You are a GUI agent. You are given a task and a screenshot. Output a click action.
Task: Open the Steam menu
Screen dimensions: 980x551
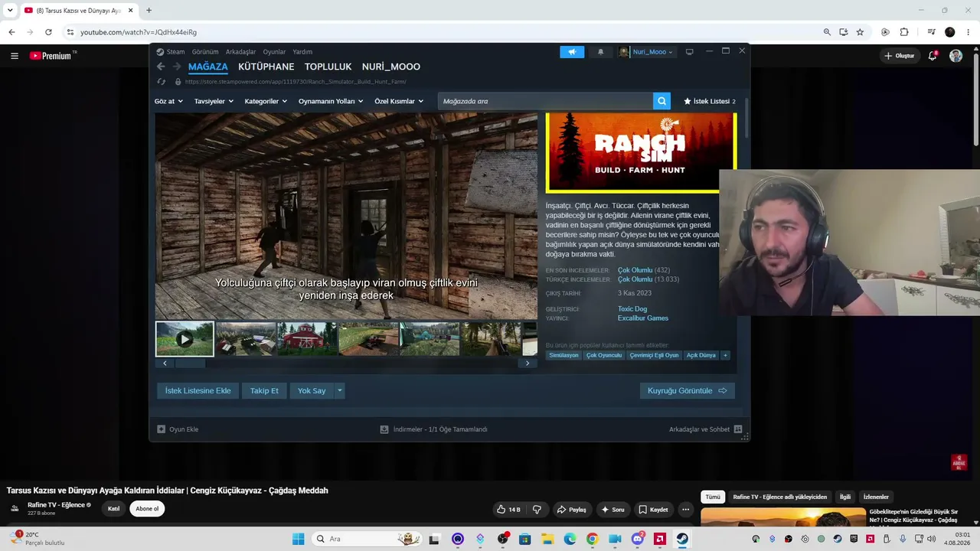click(x=175, y=52)
